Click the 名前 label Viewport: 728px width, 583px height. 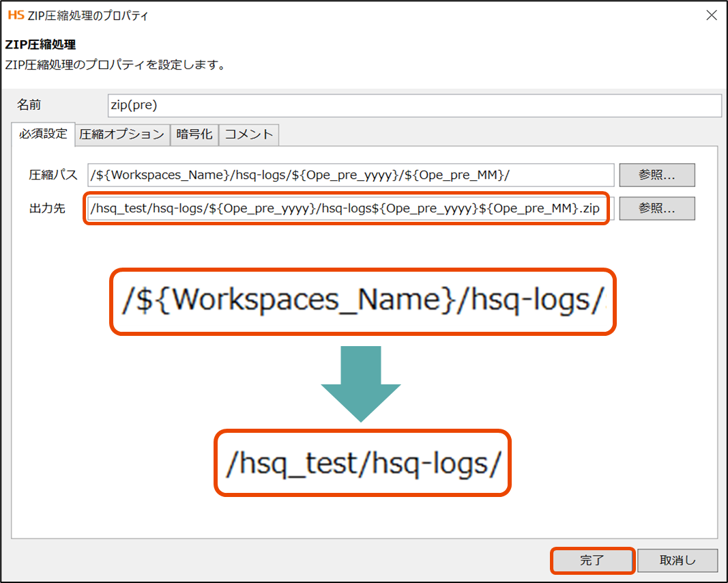(x=29, y=105)
